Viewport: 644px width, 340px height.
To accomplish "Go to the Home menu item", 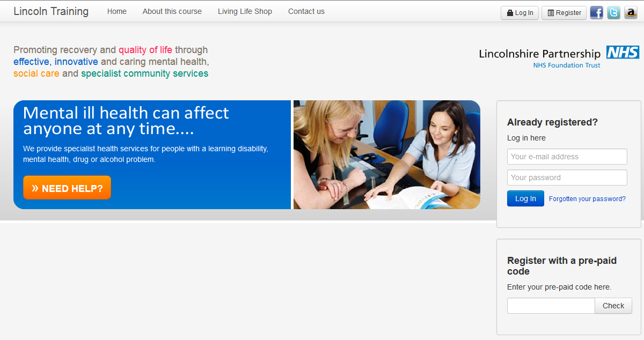I will (117, 11).
